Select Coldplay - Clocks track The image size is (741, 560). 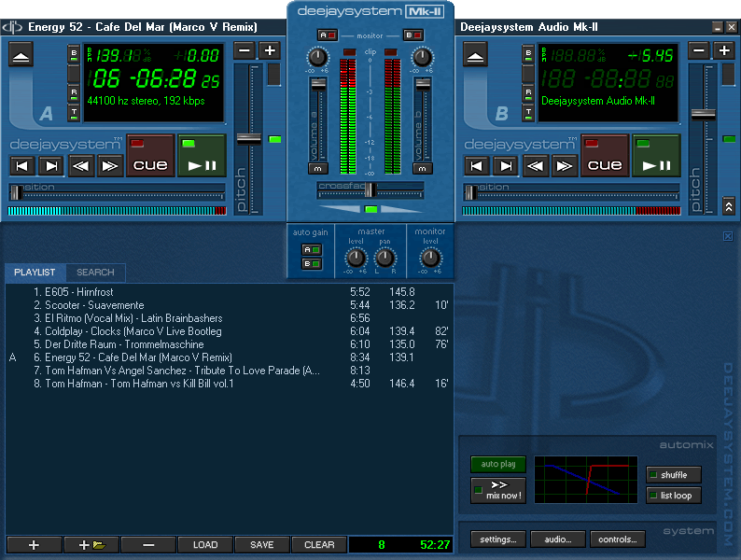pos(230,331)
